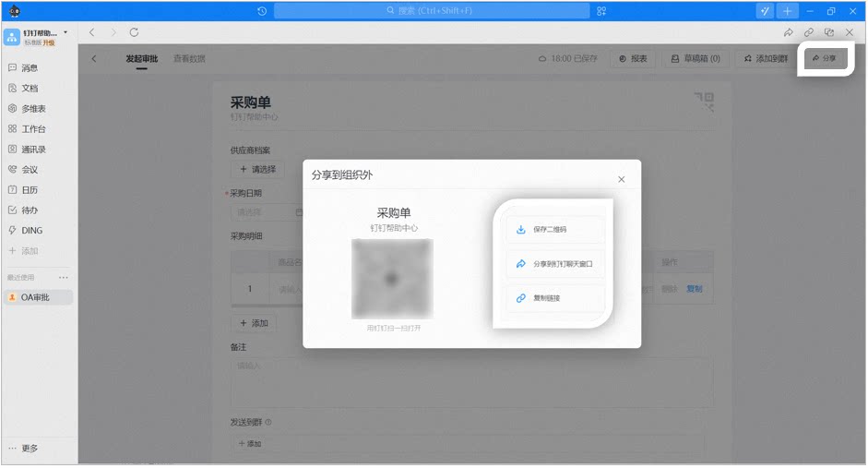868x468 pixels.
Task: Click 分享到钉钉聊天窗口 in the dialog
Action: click(x=554, y=264)
